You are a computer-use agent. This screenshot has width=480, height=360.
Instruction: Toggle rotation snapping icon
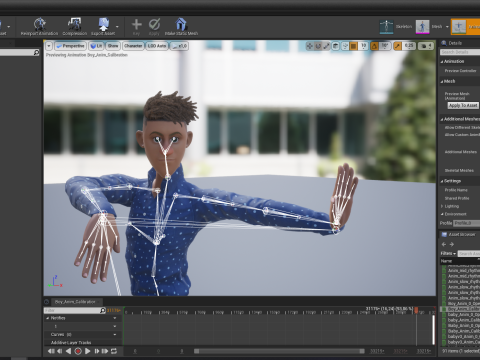coord(374,46)
